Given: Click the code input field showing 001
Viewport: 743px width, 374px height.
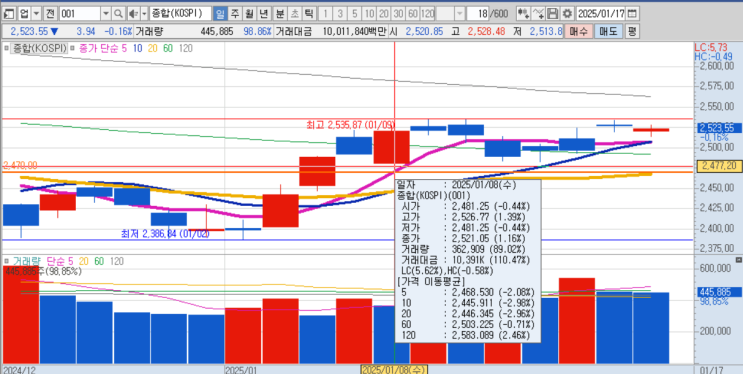Looking at the screenshot, I should (x=80, y=13).
